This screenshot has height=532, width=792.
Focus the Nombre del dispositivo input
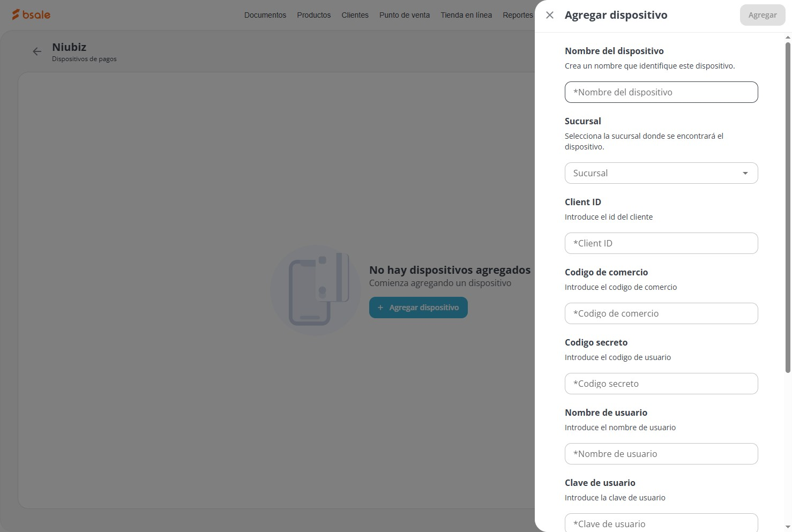(661, 92)
